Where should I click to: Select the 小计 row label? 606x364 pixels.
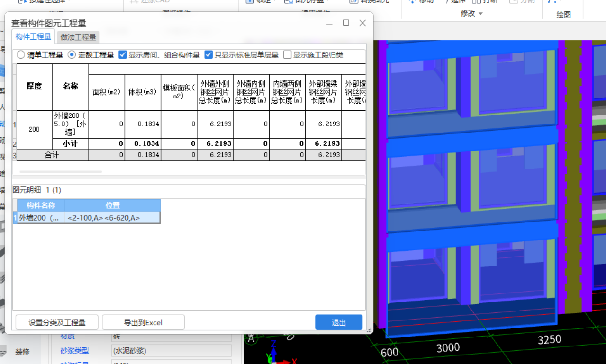click(x=71, y=143)
